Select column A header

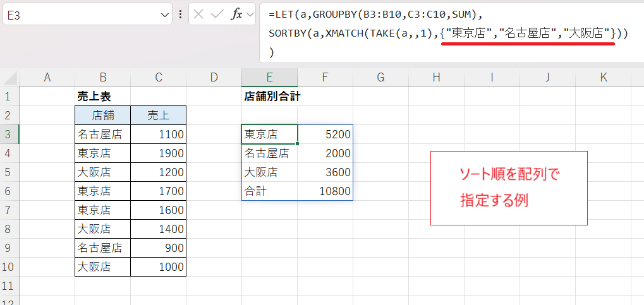47,78
